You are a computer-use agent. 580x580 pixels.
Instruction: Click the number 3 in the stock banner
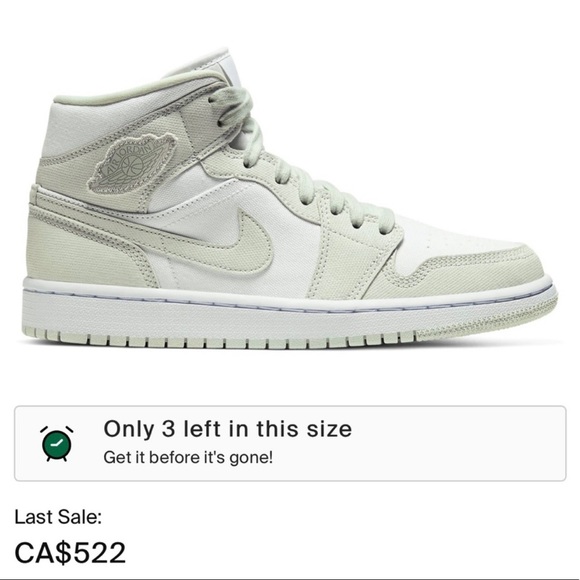coord(169,429)
